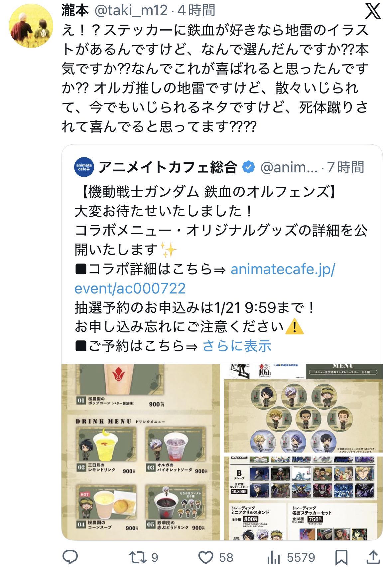Image resolution: width=392 pixels, height=572 pixels.
Task: Expand quoted tweet with さらに表示
Action: (x=237, y=346)
